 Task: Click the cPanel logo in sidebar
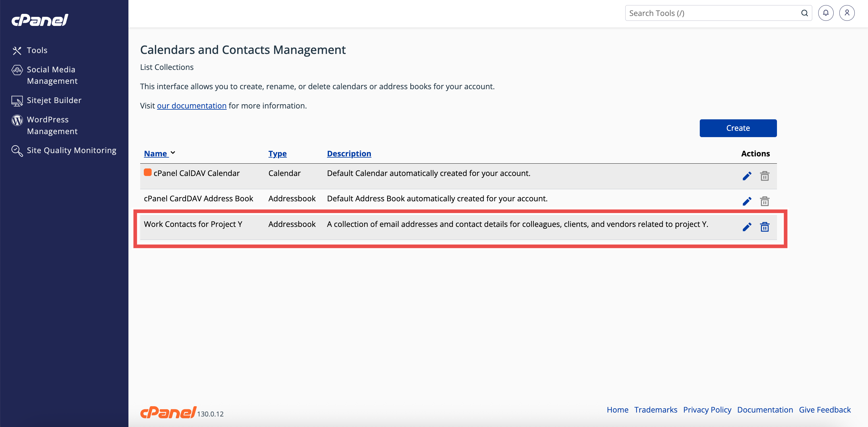click(x=40, y=20)
